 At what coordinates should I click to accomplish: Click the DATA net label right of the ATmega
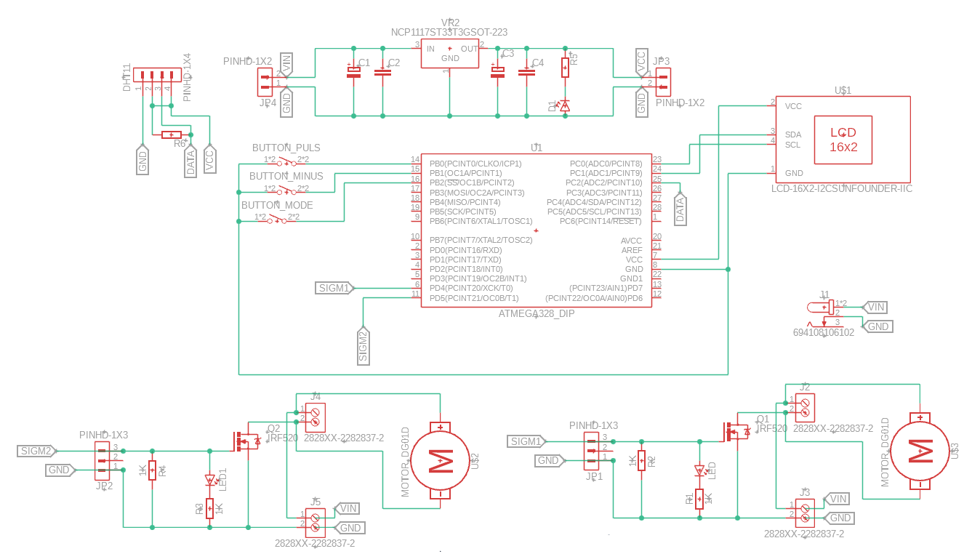pyautogui.click(x=680, y=209)
